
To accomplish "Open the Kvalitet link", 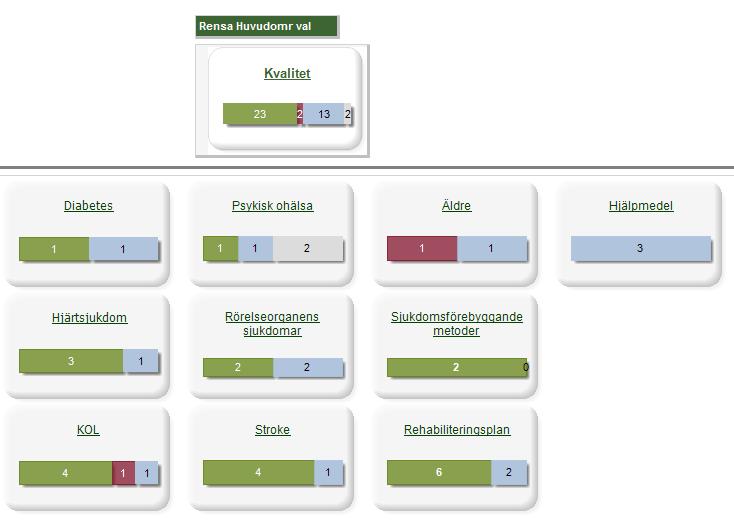I will point(287,73).
